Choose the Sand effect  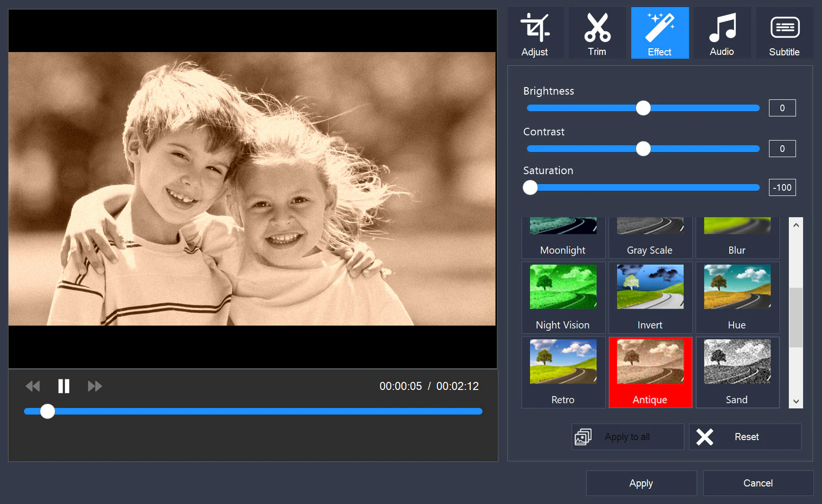pos(737,372)
